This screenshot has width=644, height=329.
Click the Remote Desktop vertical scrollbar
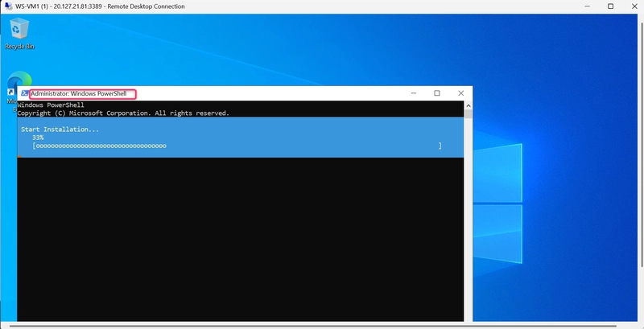pyautogui.click(x=641, y=143)
